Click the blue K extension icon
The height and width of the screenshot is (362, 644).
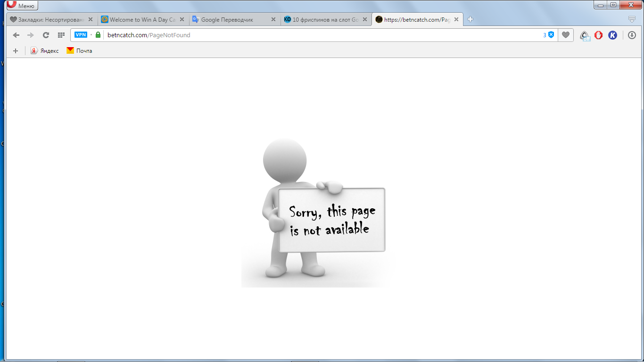click(x=612, y=35)
